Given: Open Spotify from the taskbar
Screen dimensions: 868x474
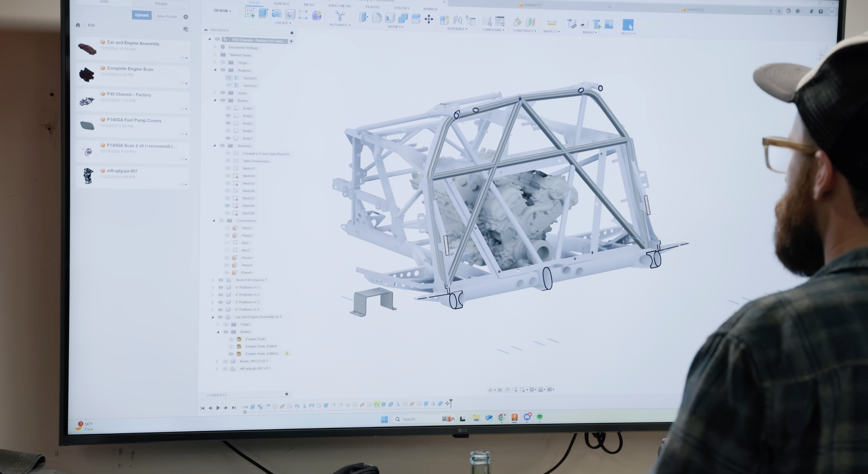Looking at the screenshot, I should pos(540,417).
